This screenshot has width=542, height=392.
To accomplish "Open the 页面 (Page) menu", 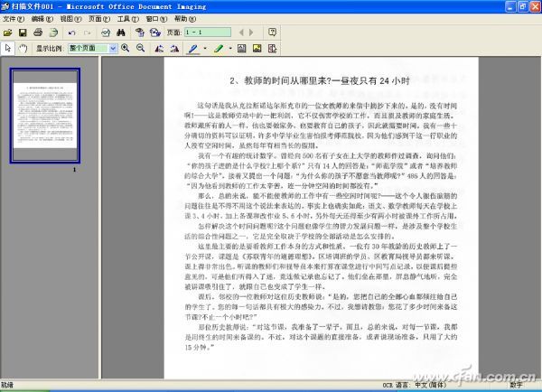I will 99,19.
